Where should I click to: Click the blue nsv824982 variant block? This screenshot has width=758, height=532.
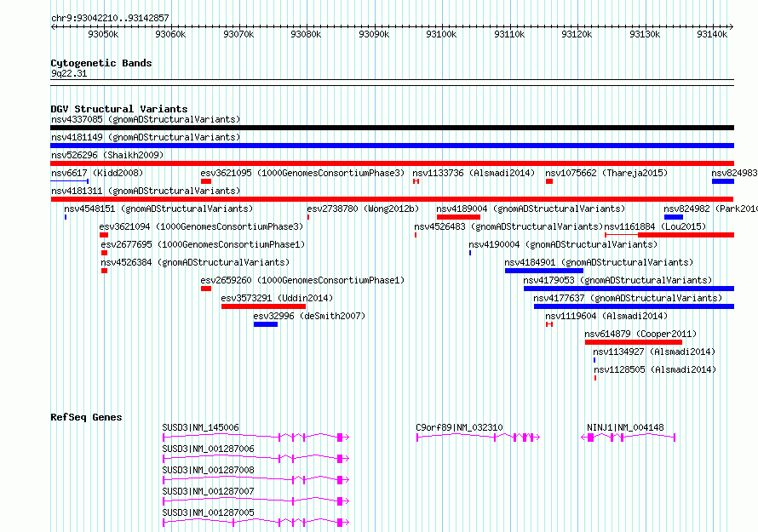pyautogui.click(x=674, y=217)
